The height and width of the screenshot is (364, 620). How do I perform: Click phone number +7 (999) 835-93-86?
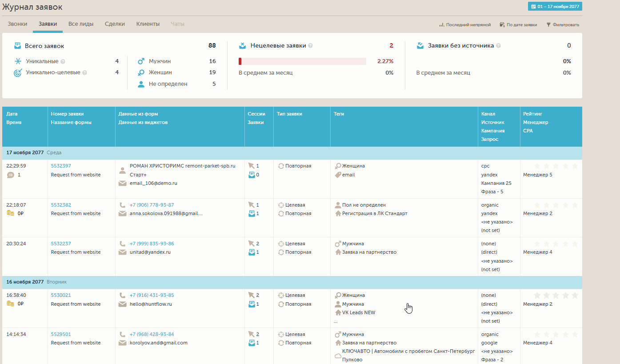click(x=152, y=244)
